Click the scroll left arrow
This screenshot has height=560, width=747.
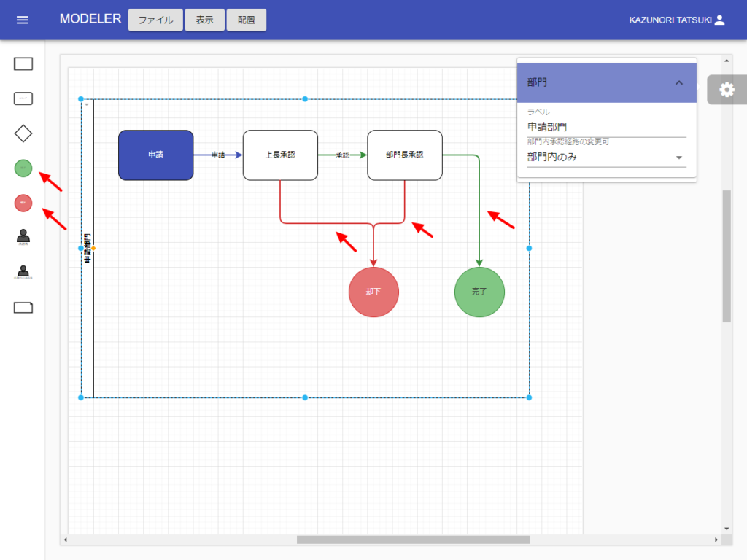pyautogui.click(x=65, y=540)
